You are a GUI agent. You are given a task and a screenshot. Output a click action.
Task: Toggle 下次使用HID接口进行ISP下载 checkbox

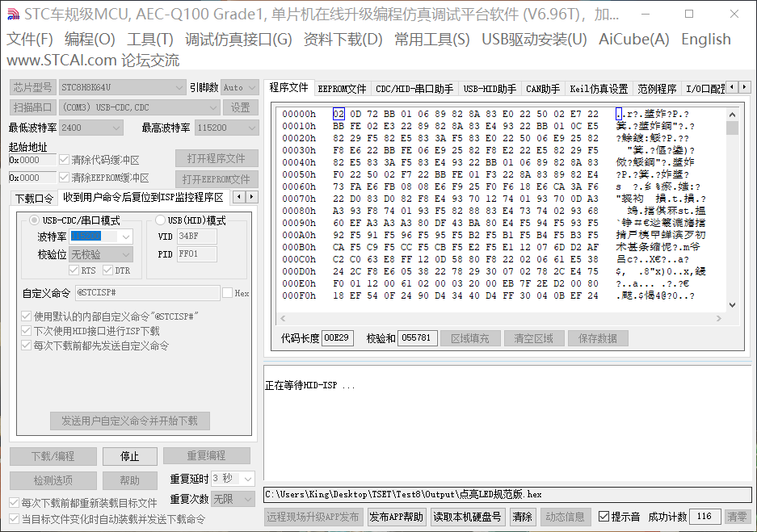pyautogui.click(x=26, y=331)
